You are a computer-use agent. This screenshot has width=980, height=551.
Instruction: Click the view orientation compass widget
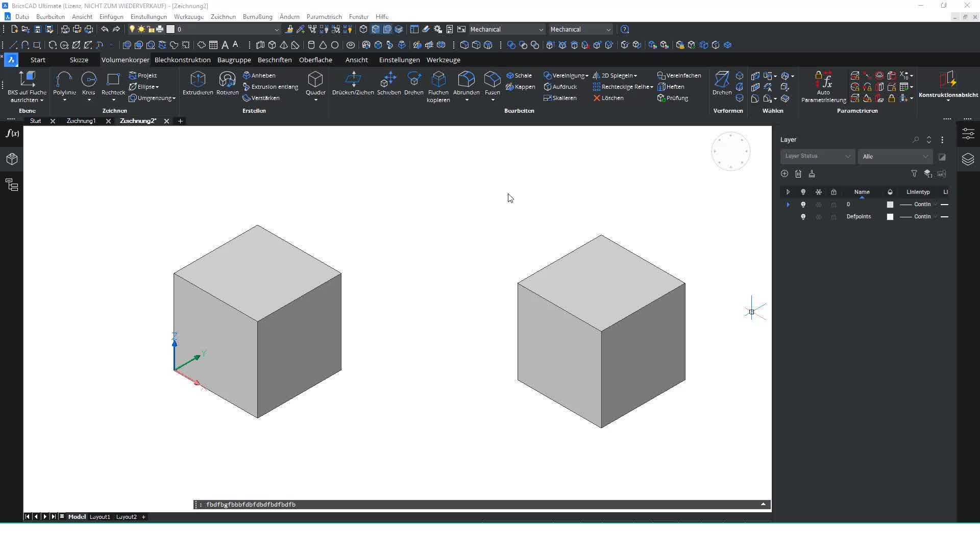pos(730,151)
